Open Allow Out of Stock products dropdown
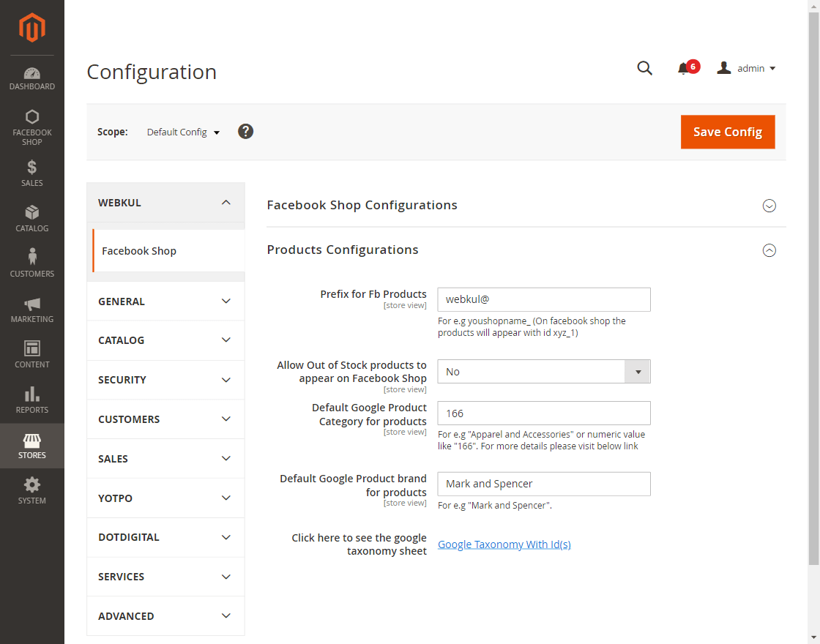This screenshot has height=644, width=820. pyautogui.click(x=544, y=372)
